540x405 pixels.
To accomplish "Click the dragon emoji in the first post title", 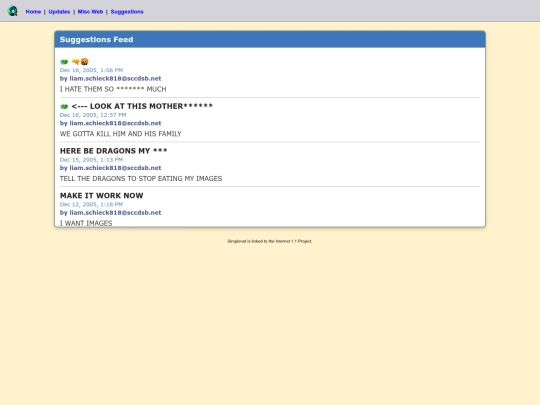I will pos(64,62).
